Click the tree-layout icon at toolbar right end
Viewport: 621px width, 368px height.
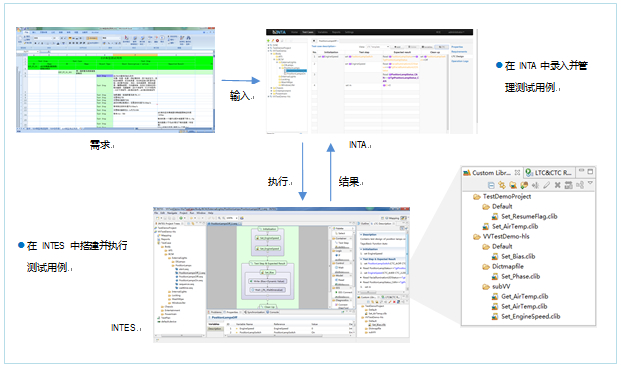(580, 185)
